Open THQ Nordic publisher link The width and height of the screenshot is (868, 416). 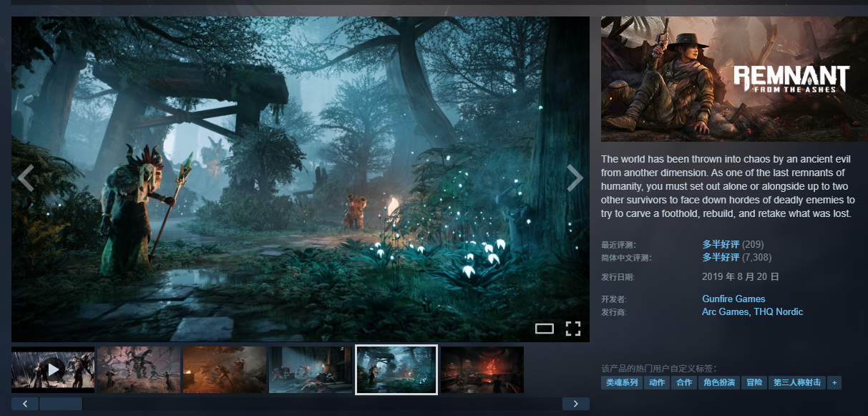[x=778, y=312]
